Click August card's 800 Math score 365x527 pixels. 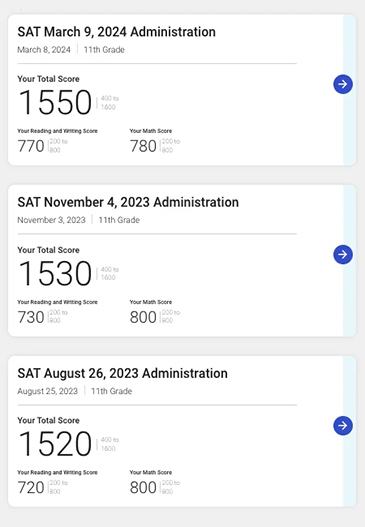tap(143, 488)
